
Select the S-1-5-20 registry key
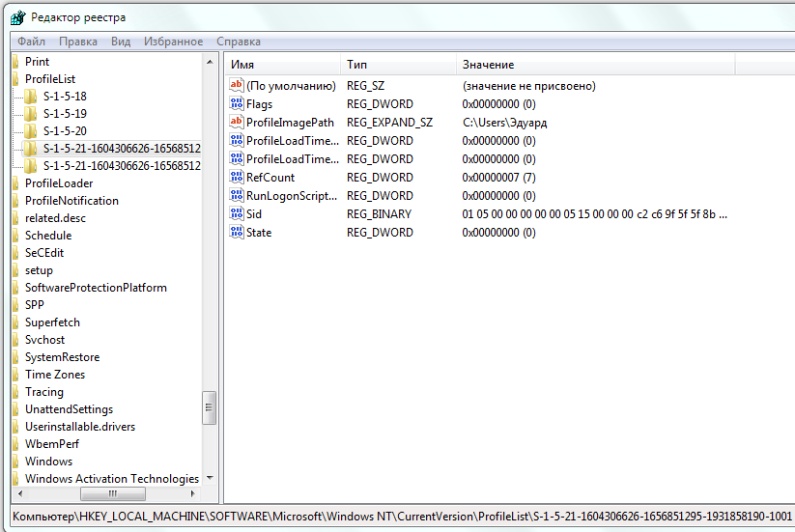65,131
